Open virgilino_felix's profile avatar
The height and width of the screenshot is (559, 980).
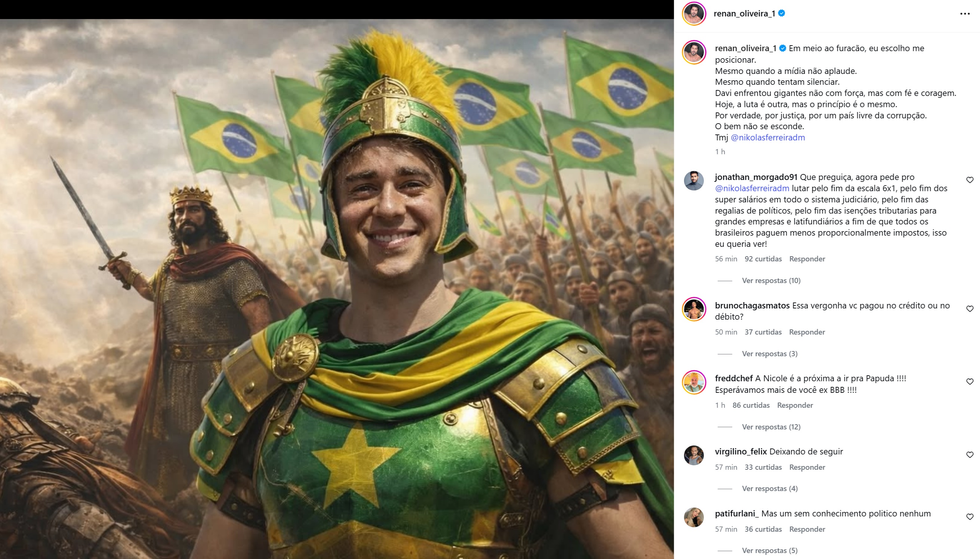693,455
